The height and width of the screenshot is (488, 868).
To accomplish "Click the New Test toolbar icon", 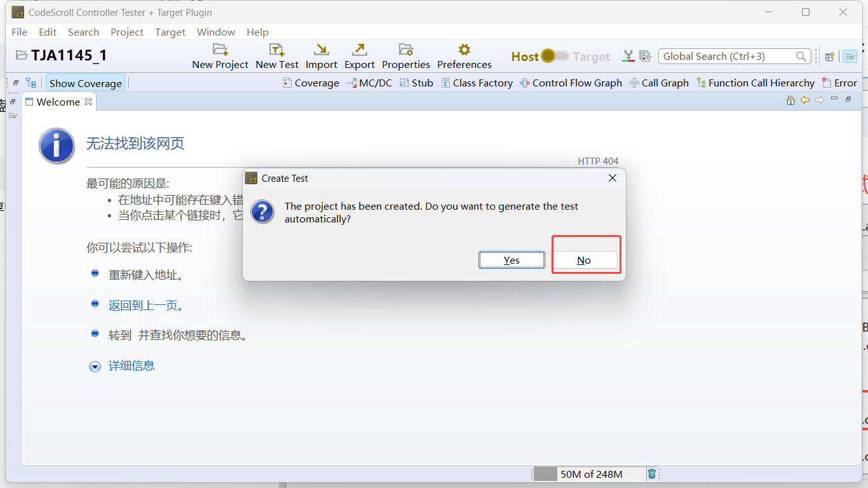I will 276,50.
